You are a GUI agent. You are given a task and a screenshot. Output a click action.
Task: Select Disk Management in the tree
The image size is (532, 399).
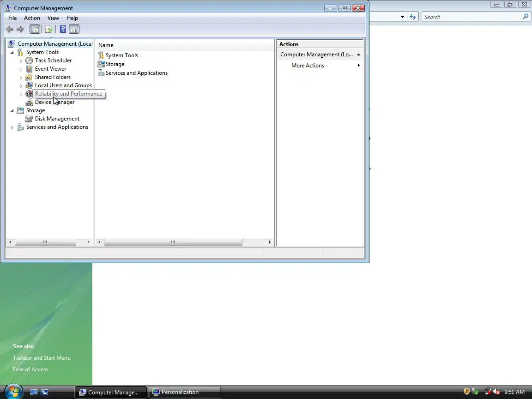click(x=57, y=119)
